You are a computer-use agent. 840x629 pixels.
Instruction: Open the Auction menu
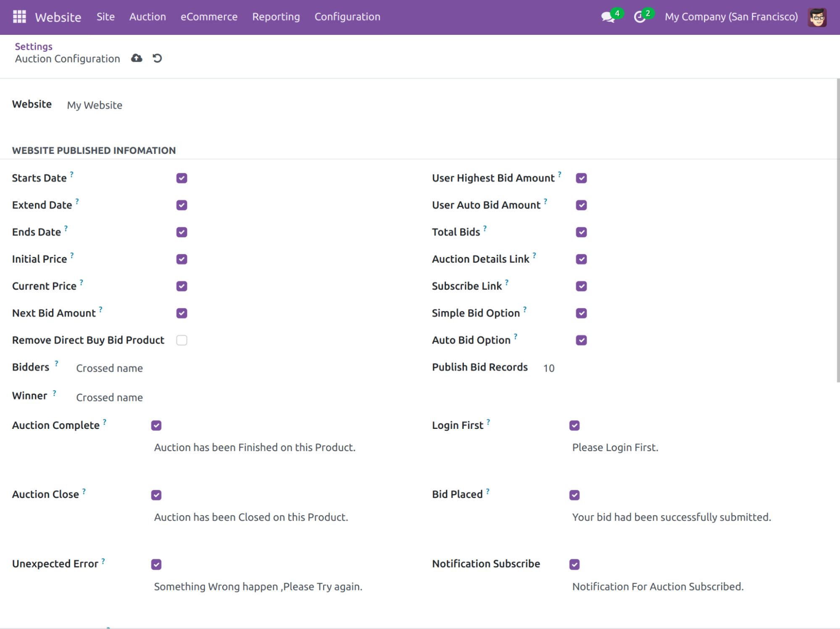coord(147,17)
